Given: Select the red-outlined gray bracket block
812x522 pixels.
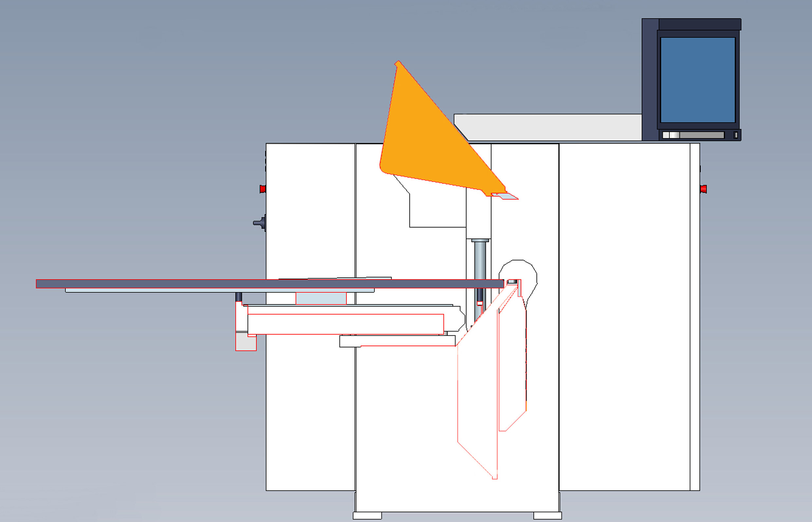Looking at the screenshot, I should pos(246,342).
